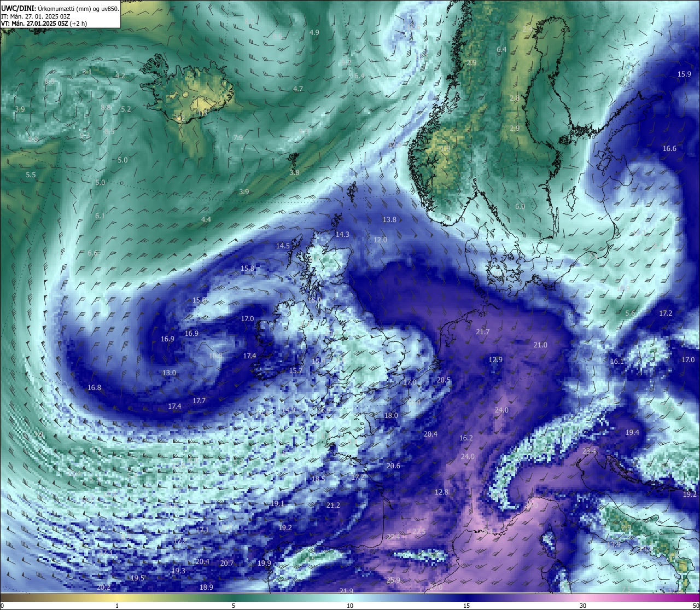Viewport: 700px width, 610px height.
Task: Click the 16.1 value on the map
Action: pos(617,361)
